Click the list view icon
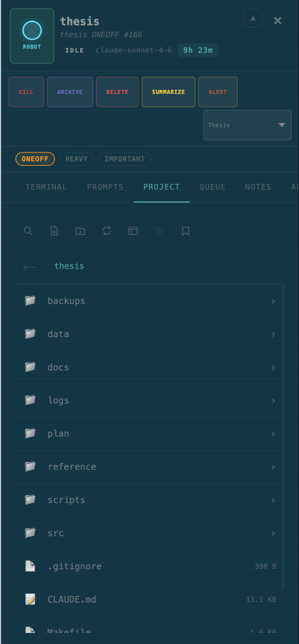The image size is (299, 644). [x=159, y=231]
